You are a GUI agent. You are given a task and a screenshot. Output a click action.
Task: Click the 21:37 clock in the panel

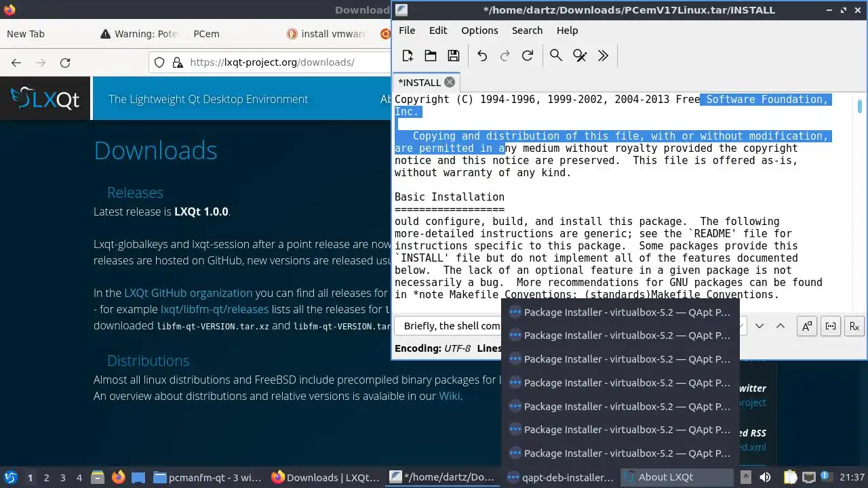tap(852, 477)
